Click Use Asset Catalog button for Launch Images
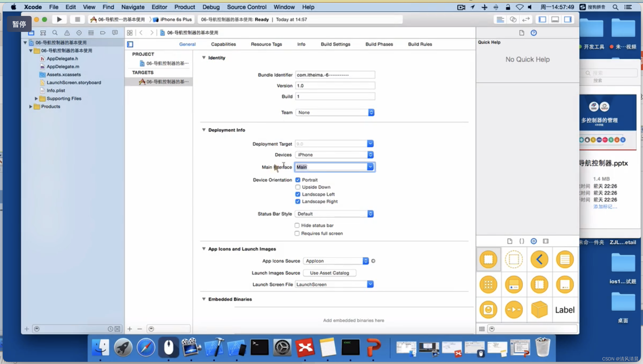Image resolution: width=643 pixels, height=364 pixels. 329,273
